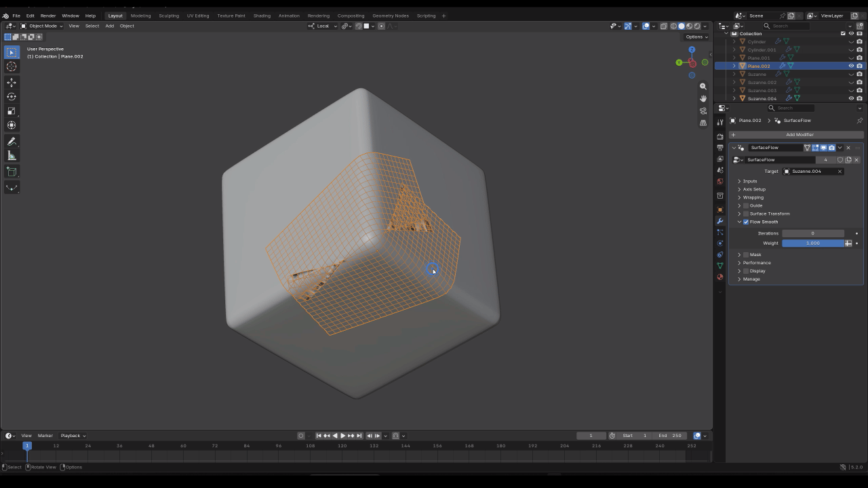Open the Object Mode dropdown
868x488 pixels.
[x=41, y=26]
